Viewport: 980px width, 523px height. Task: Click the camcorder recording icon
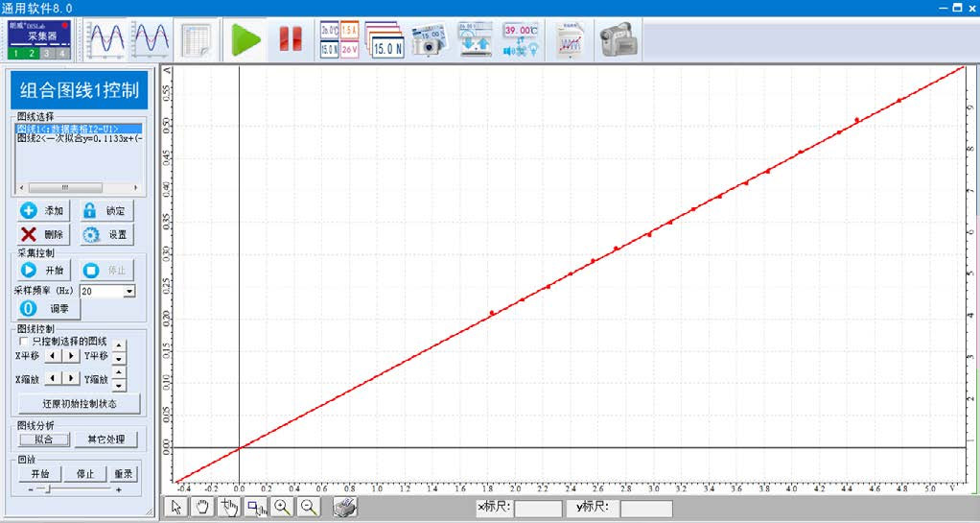pos(618,40)
